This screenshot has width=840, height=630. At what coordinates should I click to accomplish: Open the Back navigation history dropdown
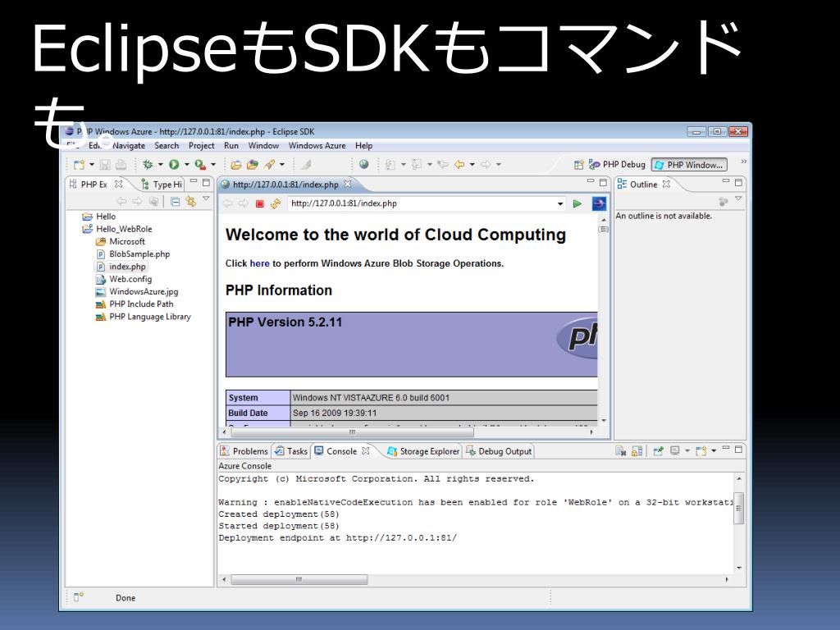pyautogui.click(x=472, y=164)
